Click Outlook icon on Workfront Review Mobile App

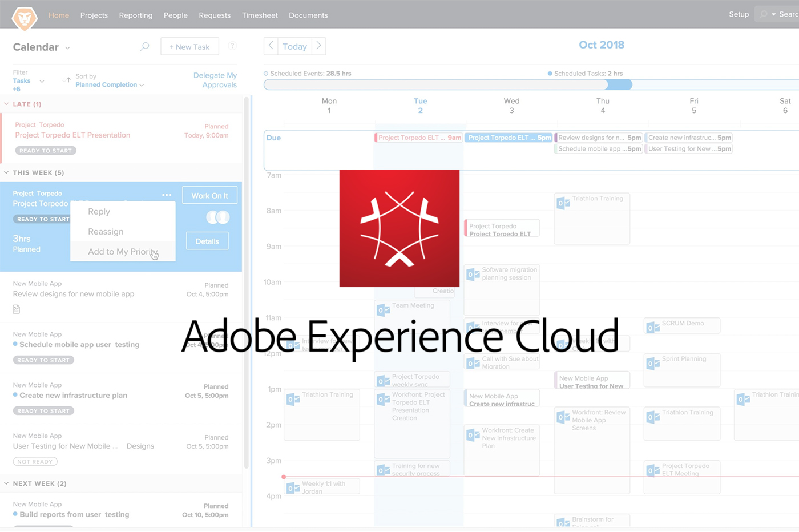click(x=563, y=417)
